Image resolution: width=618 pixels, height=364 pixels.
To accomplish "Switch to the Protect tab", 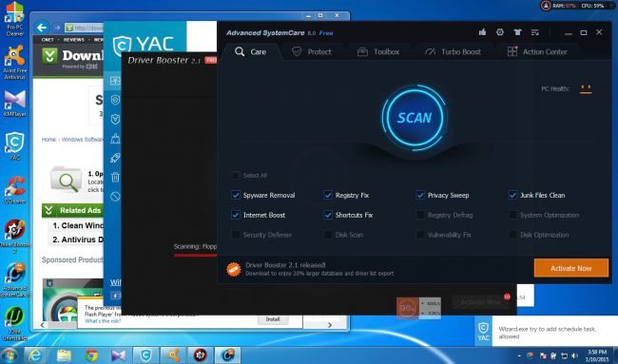I will 311,51.
